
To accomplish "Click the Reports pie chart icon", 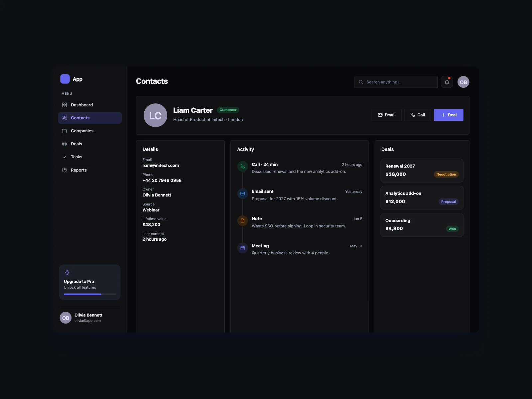I will click(65, 170).
